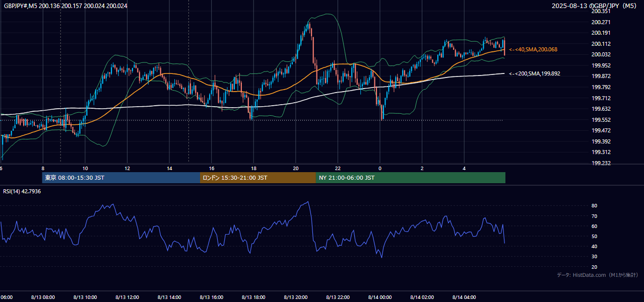Viewport: 644px width, 302px height.
Task: Click RSI scale value 50
Action: pyautogui.click(x=595, y=236)
